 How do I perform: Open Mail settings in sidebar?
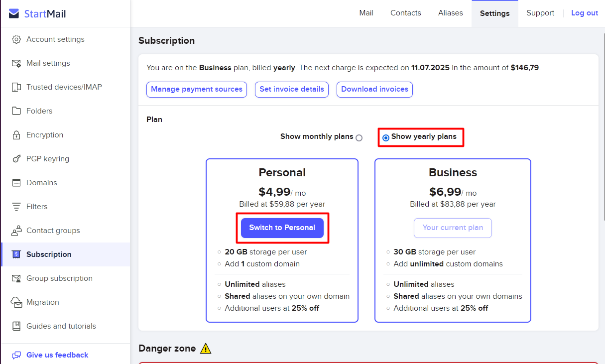tap(65, 63)
